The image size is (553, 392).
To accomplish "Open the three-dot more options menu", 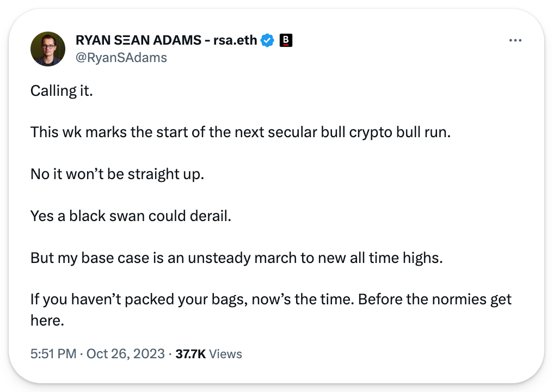I will pyautogui.click(x=515, y=40).
